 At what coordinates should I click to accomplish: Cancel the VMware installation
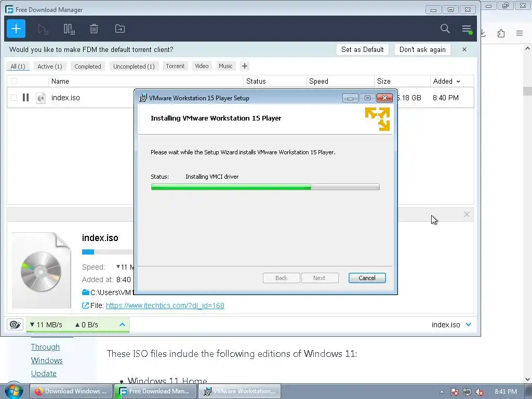pos(367,278)
